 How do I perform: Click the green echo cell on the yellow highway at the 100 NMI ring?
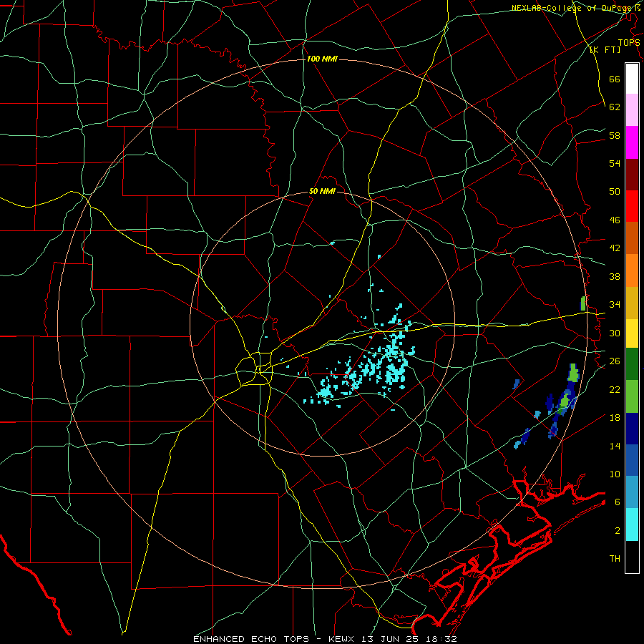(x=582, y=303)
